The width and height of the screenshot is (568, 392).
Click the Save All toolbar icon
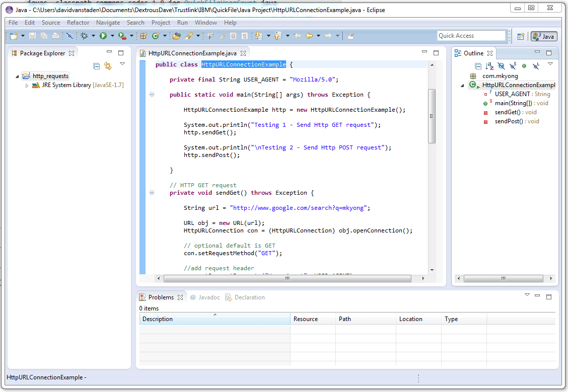pos(44,36)
